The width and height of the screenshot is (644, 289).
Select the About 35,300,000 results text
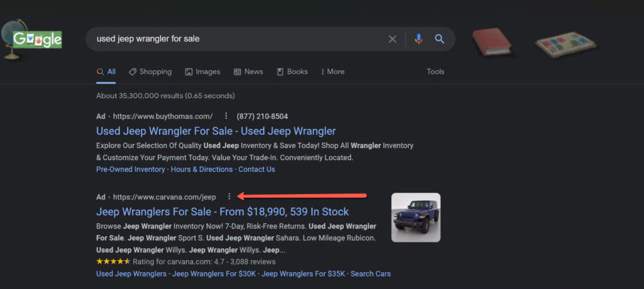click(165, 96)
